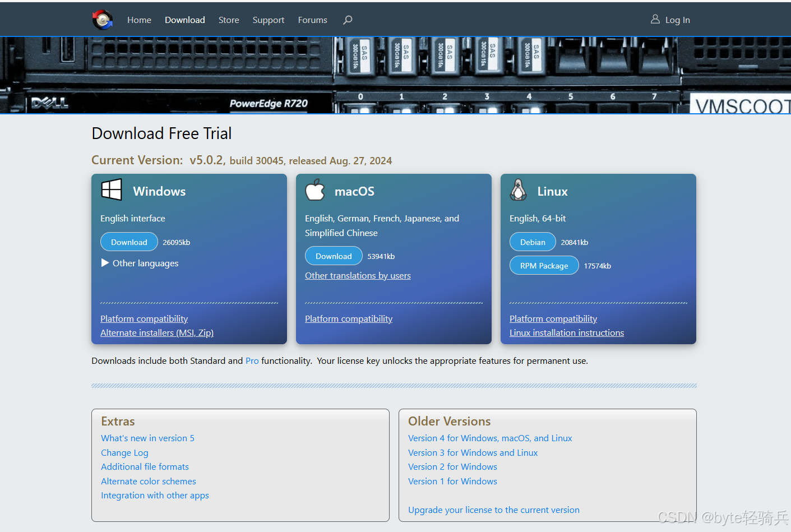791x532 pixels.
Task: Download the macOS installer
Action: pos(334,256)
